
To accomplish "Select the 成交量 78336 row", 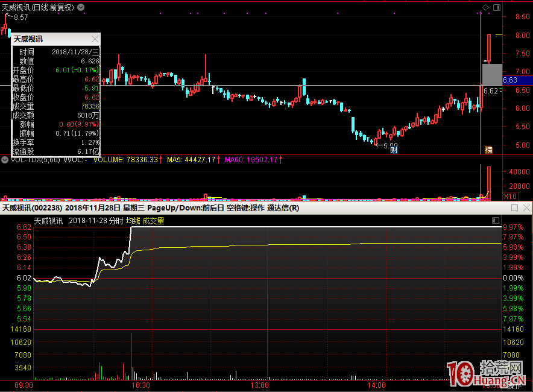I will coord(55,106).
